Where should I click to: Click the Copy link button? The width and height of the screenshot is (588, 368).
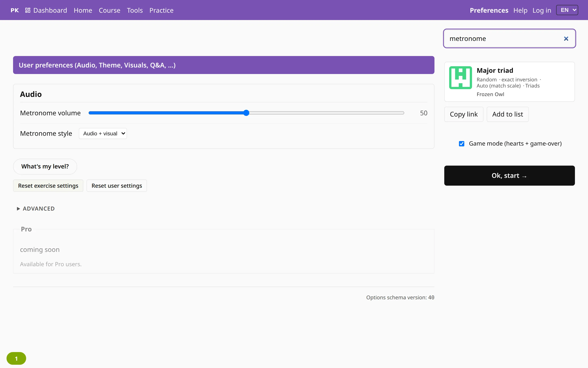pos(464,114)
